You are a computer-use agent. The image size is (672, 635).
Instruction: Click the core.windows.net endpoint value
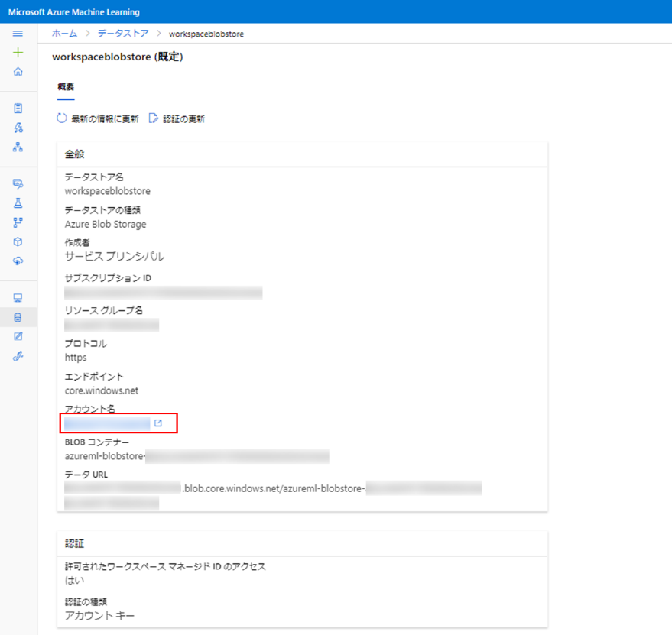click(102, 390)
